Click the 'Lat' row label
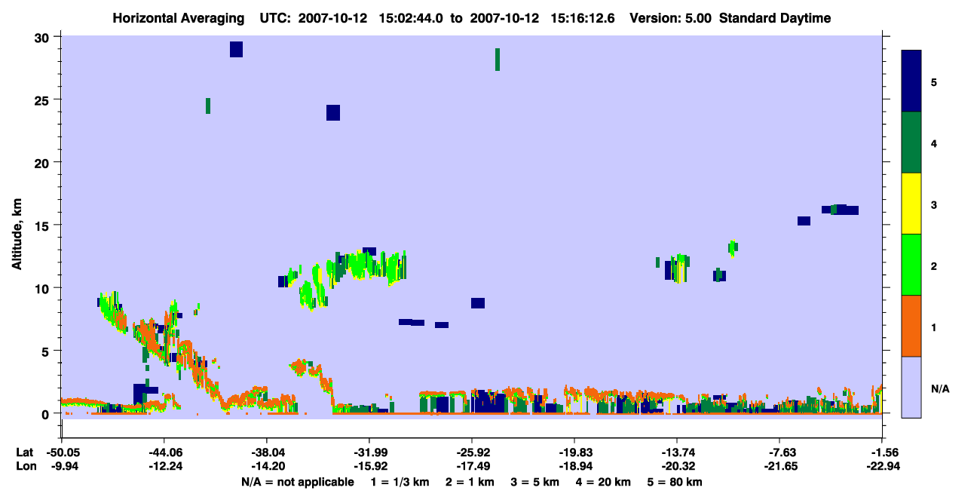Image resolution: width=980 pixels, height=503 pixels. [24, 452]
